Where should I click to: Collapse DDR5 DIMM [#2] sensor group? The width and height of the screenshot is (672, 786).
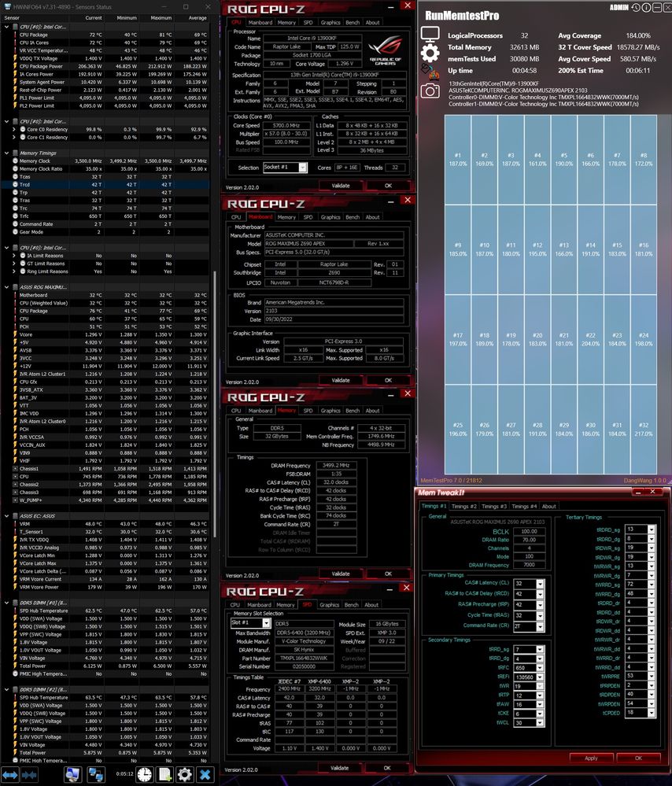pyautogui.click(x=6, y=689)
